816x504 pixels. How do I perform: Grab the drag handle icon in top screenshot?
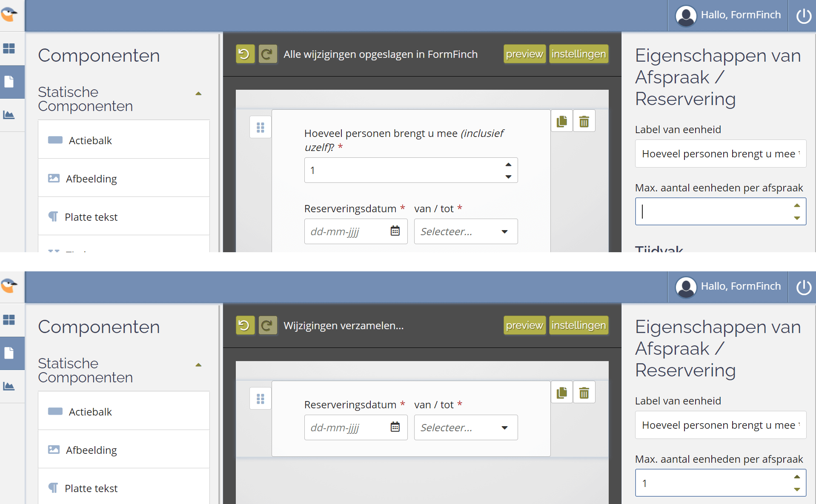(x=261, y=127)
